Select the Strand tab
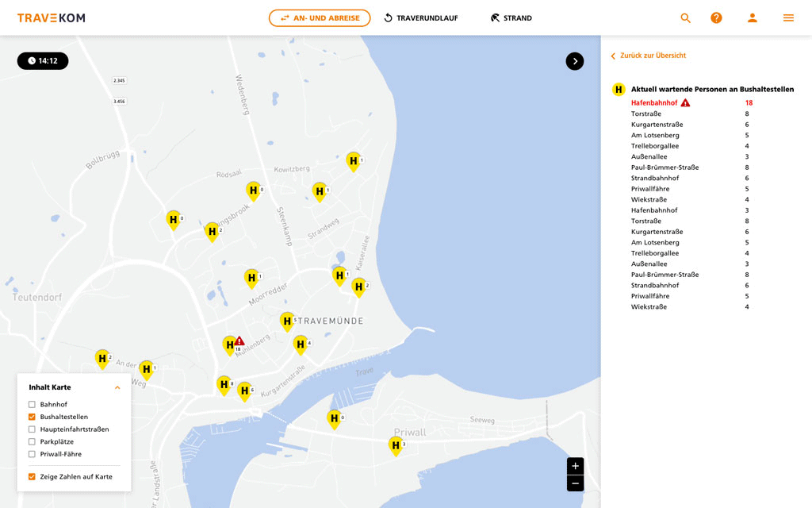Viewport: 812px width, 508px height. [x=511, y=18]
